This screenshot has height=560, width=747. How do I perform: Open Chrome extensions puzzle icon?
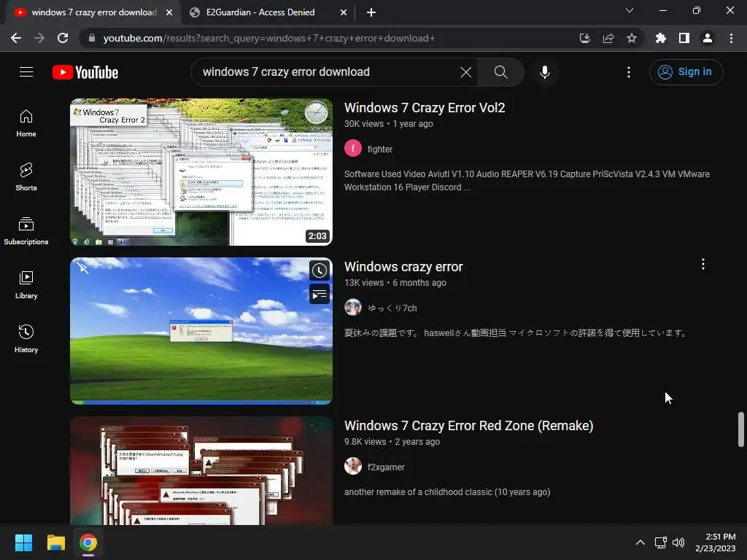pyautogui.click(x=661, y=38)
